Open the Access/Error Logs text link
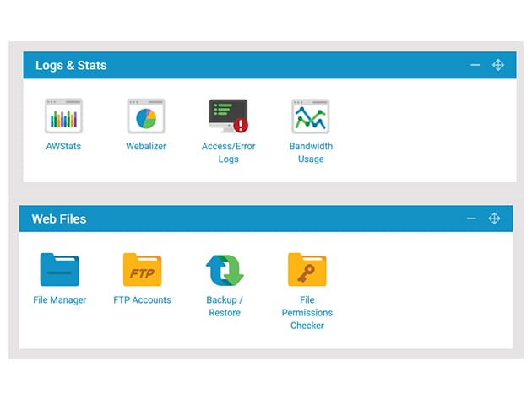Image resolution: width=532 pixels, height=399 pixels. point(228,153)
